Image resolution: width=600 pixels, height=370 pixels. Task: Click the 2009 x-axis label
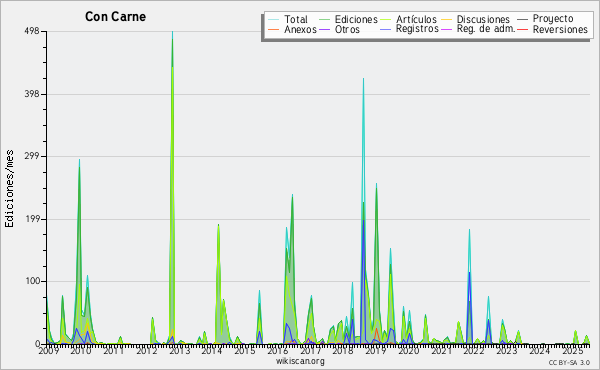click(49, 351)
